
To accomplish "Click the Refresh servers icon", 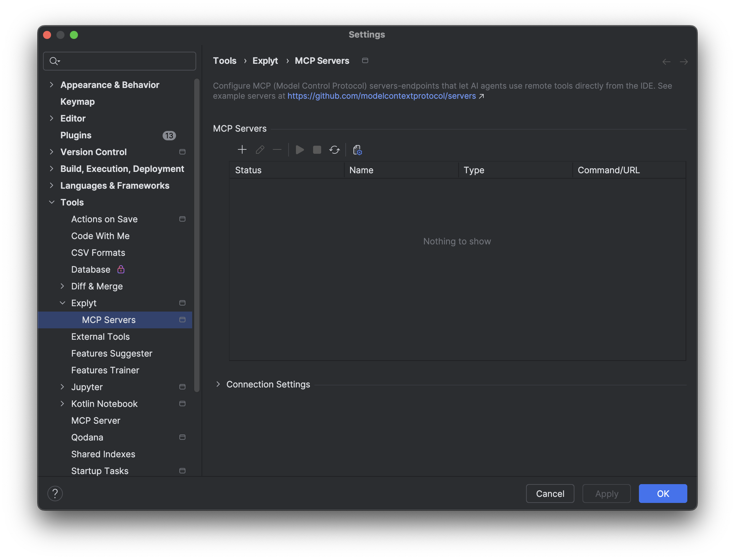I will coord(334,149).
